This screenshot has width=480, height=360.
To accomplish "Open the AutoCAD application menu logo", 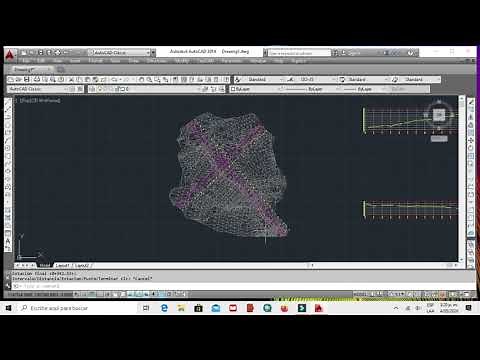I will [10, 55].
